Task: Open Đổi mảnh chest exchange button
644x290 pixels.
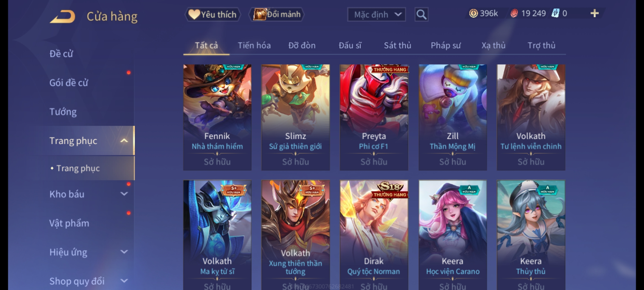Action: tap(276, 15)
